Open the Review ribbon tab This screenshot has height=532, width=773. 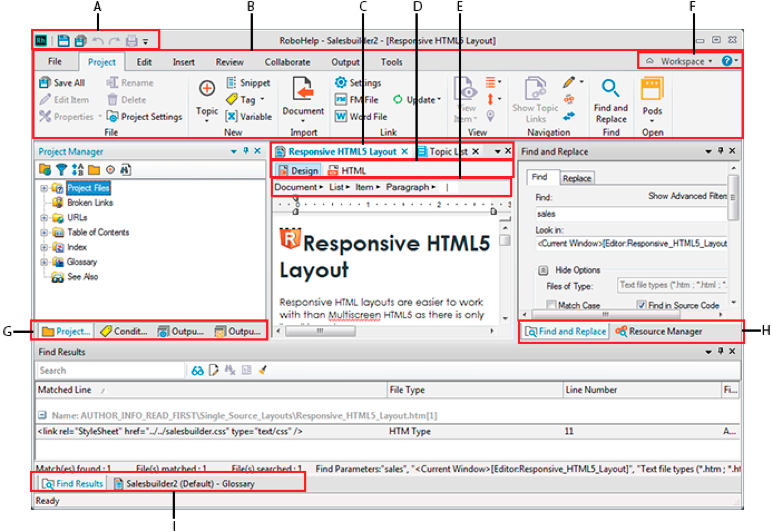tap(229, 62)
